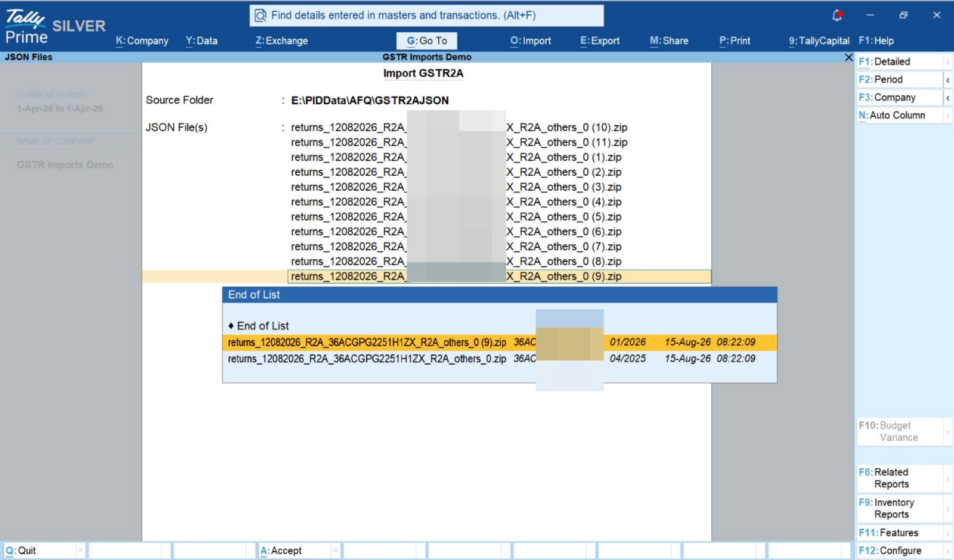Expand the arrow beside F10: Budget Variance
Viewport: 954px width, 560px height.
(948, 432)
